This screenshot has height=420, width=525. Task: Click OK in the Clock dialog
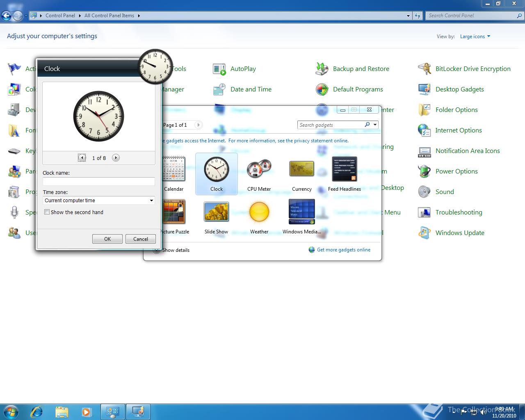coord(107,239)
